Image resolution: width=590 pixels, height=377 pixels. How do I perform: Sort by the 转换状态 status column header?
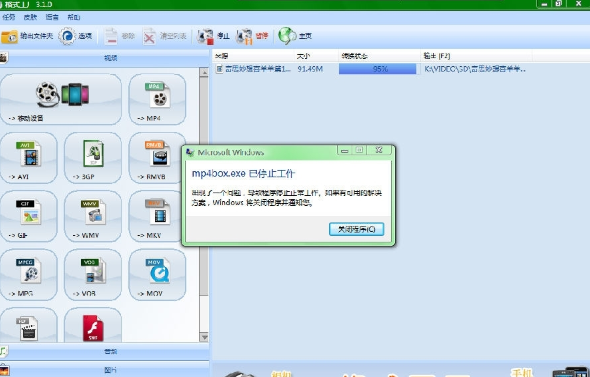coord(379,56)
